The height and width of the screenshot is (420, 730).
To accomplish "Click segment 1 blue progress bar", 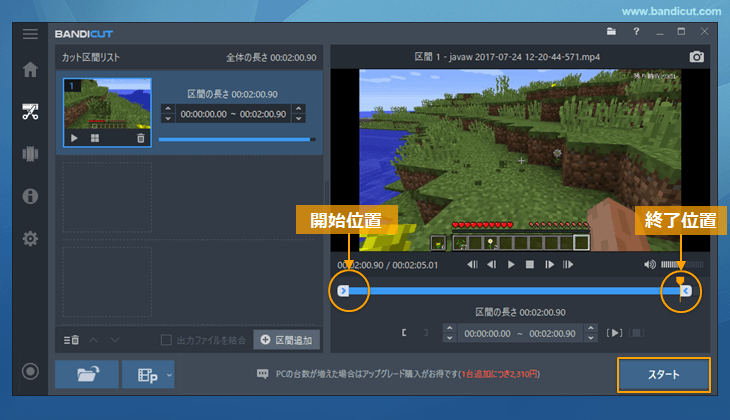I will tap(237, 139).
